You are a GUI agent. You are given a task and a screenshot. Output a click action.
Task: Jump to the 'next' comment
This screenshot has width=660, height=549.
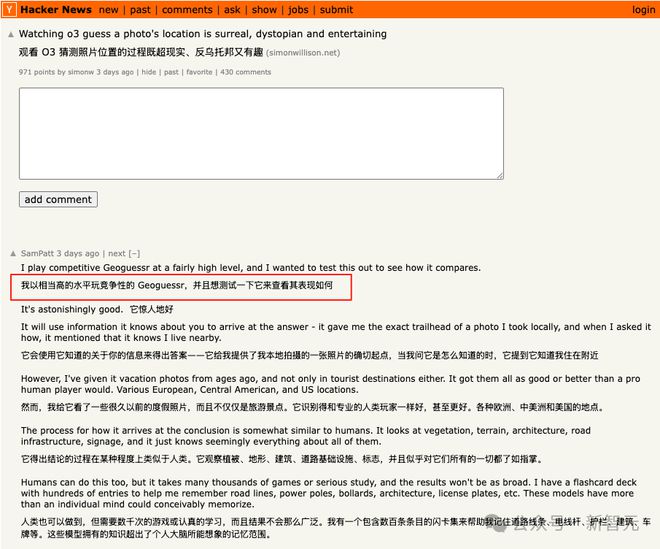tap(117, 253)
